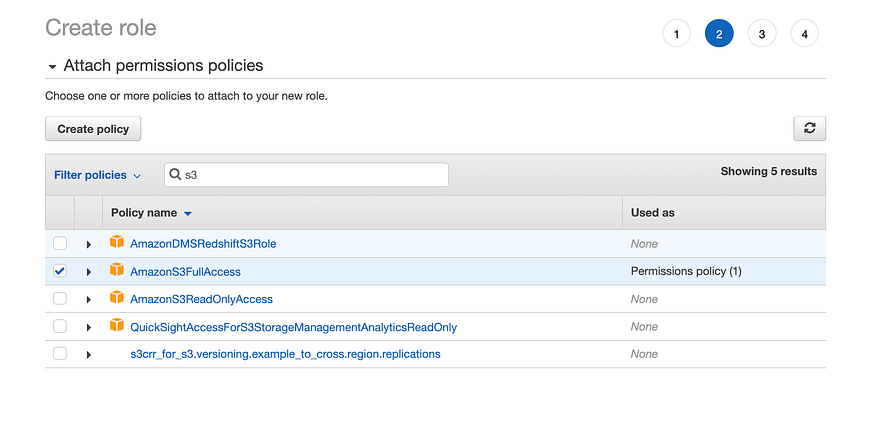The width and height of the screenshot is (875, 442).
Task: Open the Filter policies dropdown
Action: click(97, 175)
